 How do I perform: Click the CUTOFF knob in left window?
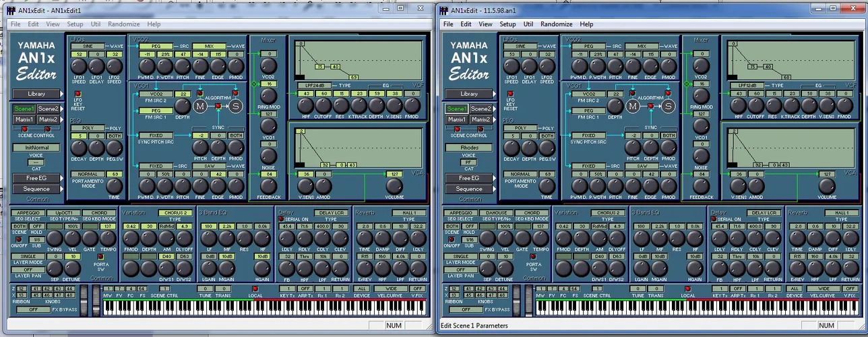(x=323, y=105)
